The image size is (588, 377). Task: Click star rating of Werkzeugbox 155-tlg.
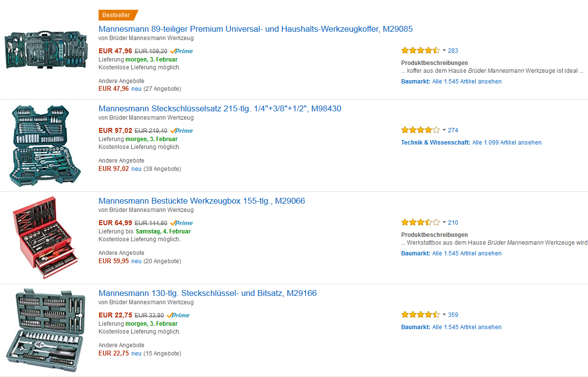(x=420, y=222)
